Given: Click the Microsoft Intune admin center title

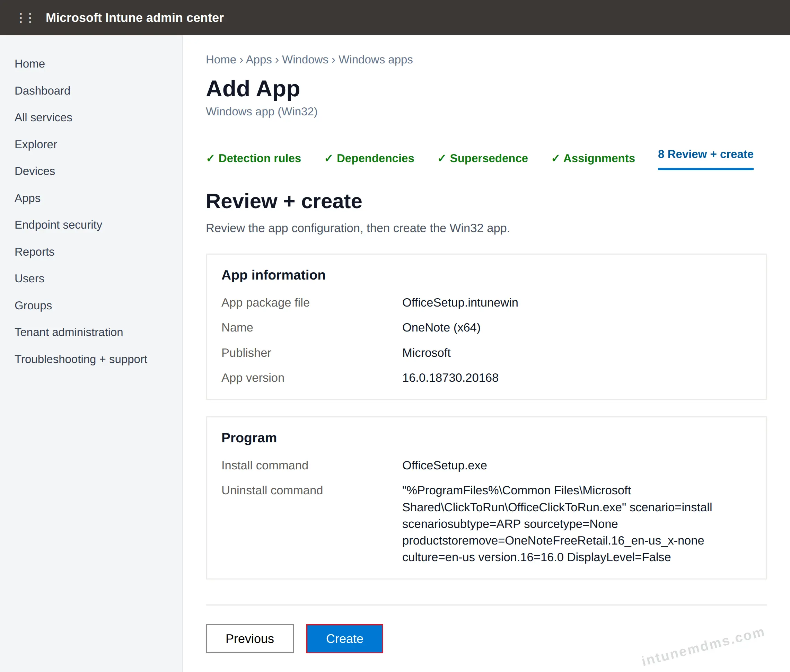Looking at the screenshot, I should pyautogui.click(x=134, y=18).
